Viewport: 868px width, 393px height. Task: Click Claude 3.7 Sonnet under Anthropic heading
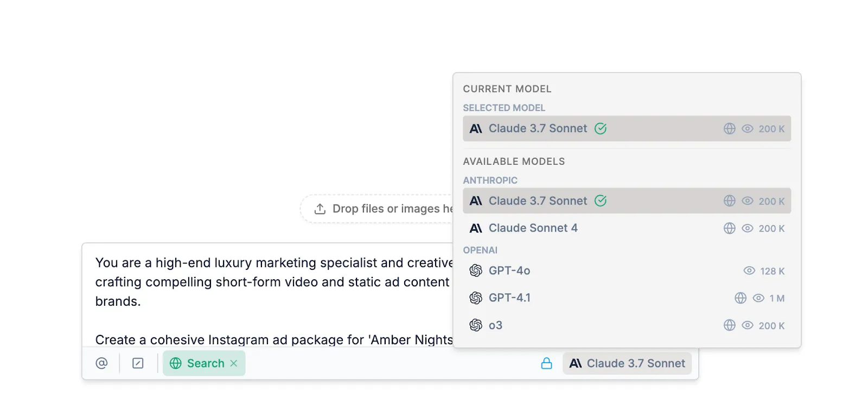[627, 201]
